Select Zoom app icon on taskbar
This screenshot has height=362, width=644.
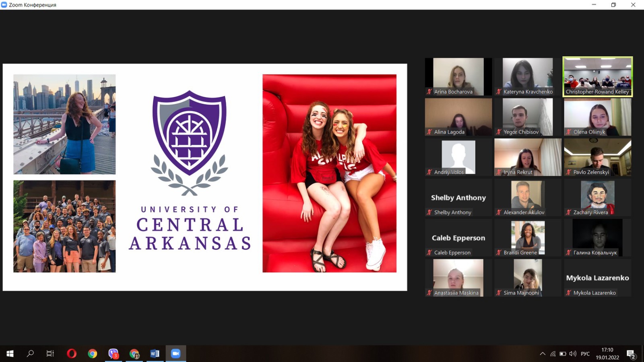[x=175, y=354]
